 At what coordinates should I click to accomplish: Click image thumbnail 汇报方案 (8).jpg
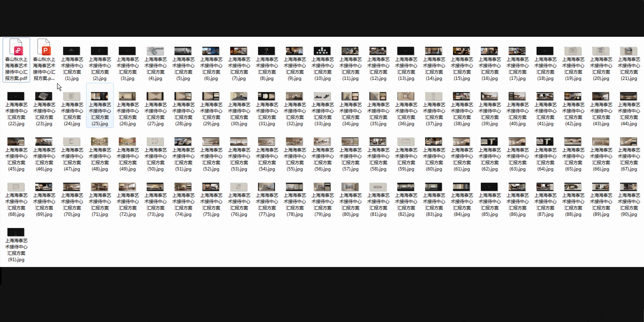[x=267, y=51]
